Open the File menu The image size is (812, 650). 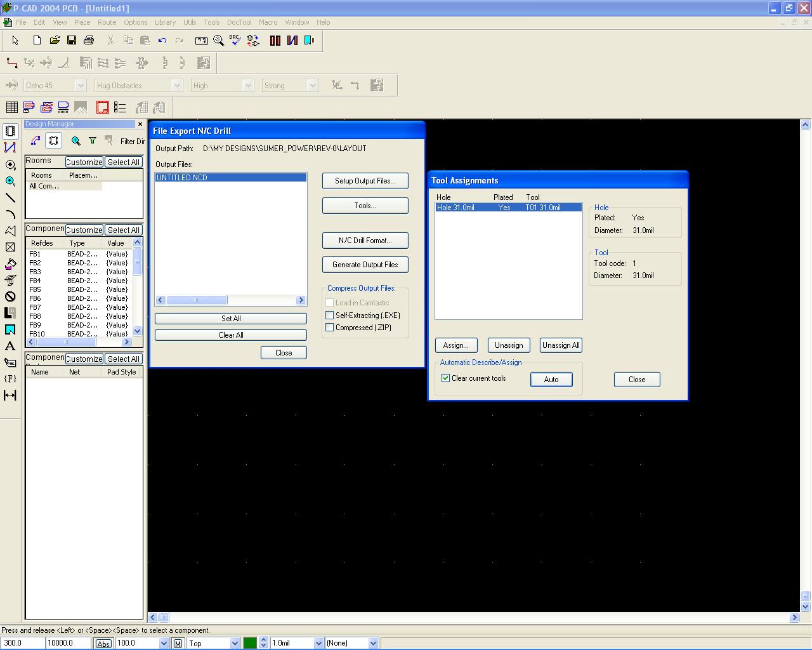(21, 22)
